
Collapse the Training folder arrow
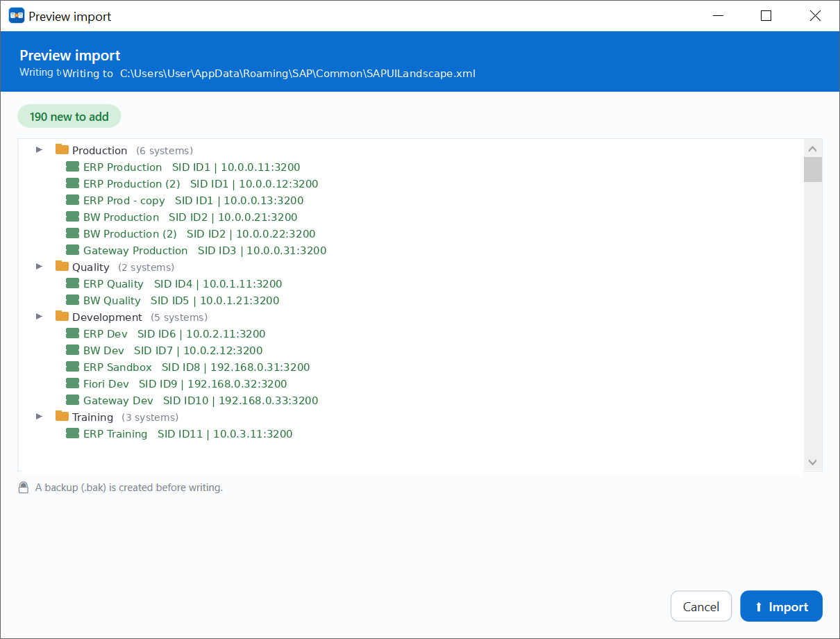39,417
